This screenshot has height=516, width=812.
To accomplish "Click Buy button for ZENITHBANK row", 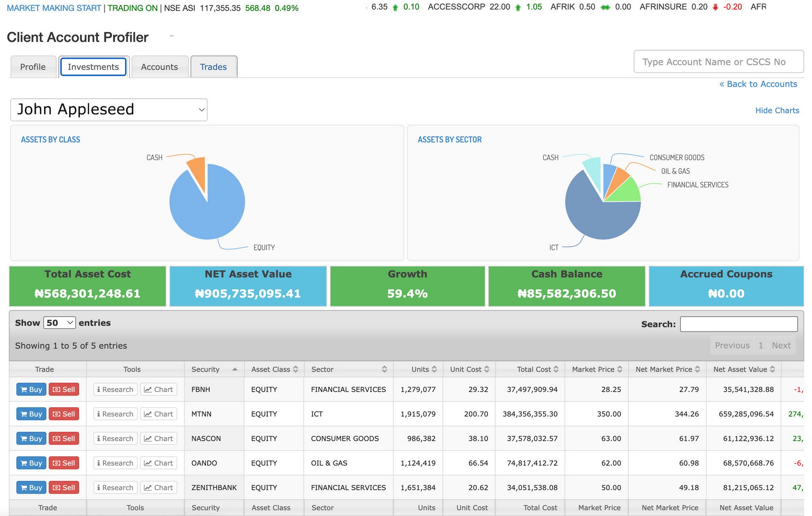I will (31, 488).
